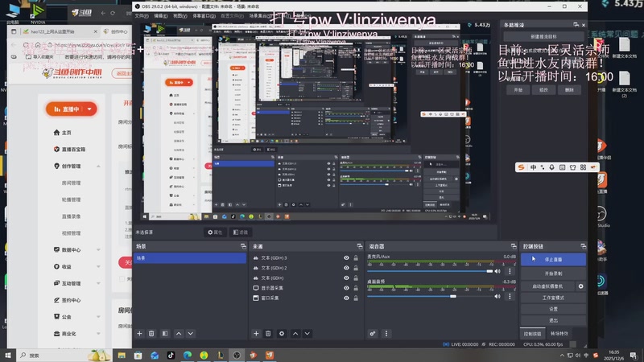This screenshot has height=362, width=644.
Task: Switch to the 转场特效 tab
Action: coord(559,334)
